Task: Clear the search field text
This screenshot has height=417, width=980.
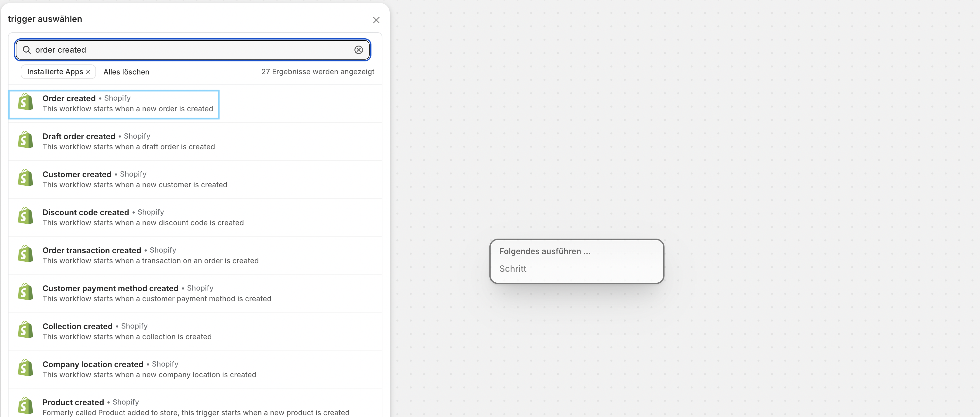Action: tap(358, 50)
